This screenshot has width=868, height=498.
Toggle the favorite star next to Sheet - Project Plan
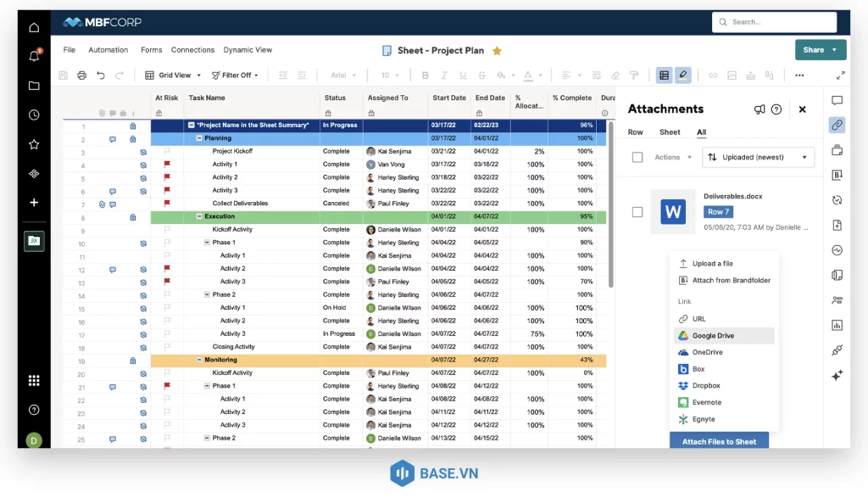(x=497, y=50)
